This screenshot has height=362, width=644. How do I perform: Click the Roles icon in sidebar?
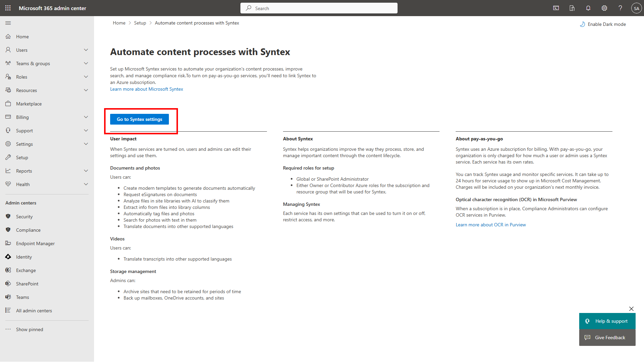(x=8, y=77)
